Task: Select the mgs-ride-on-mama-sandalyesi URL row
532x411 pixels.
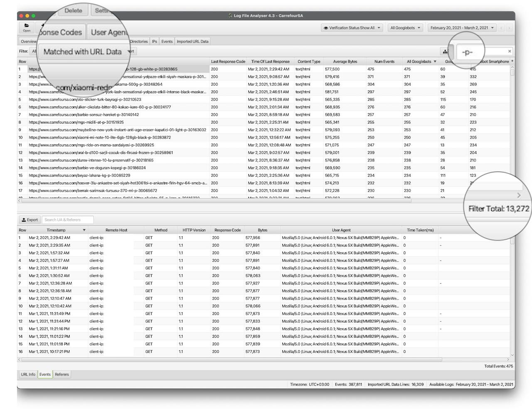Action: coord(264,145)
